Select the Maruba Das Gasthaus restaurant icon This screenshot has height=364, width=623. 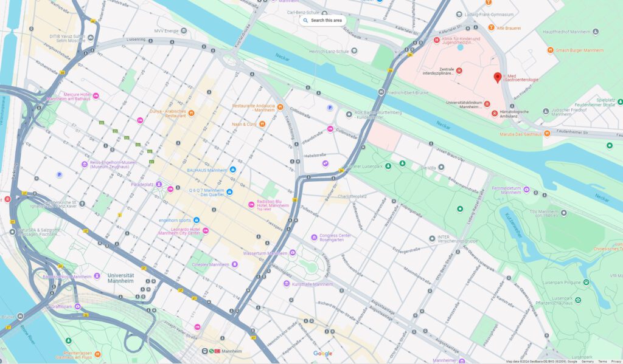(x=547, y=133)
